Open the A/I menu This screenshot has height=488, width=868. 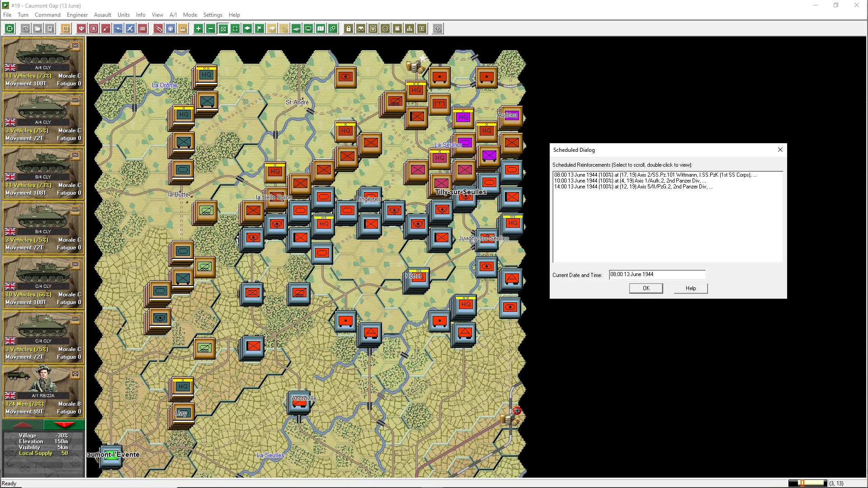pos(173,14)
